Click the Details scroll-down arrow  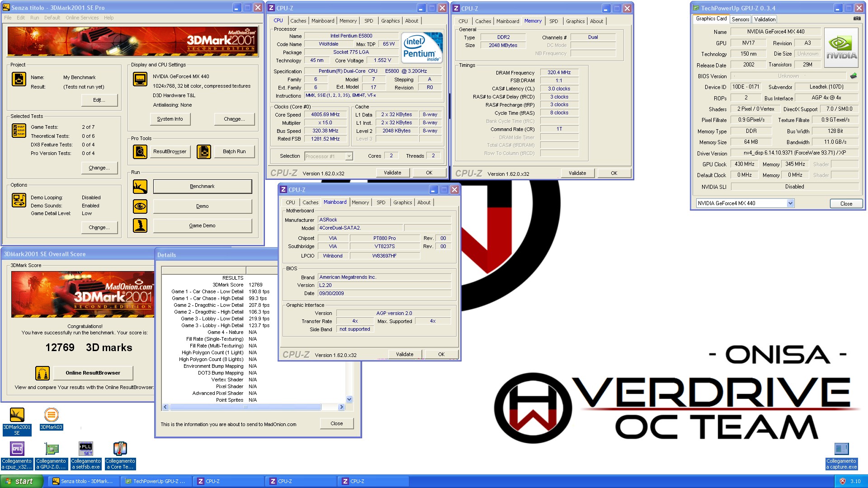point(349,399)
